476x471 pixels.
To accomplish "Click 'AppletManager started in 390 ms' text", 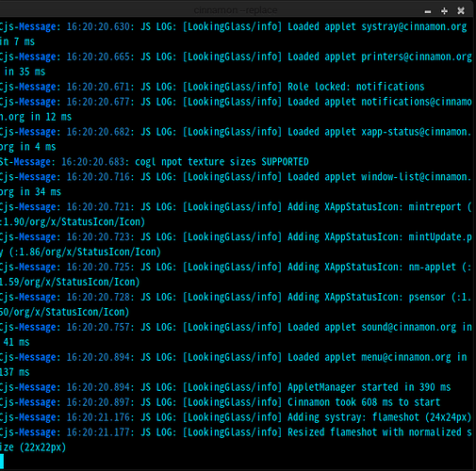I will click(369, 387).
